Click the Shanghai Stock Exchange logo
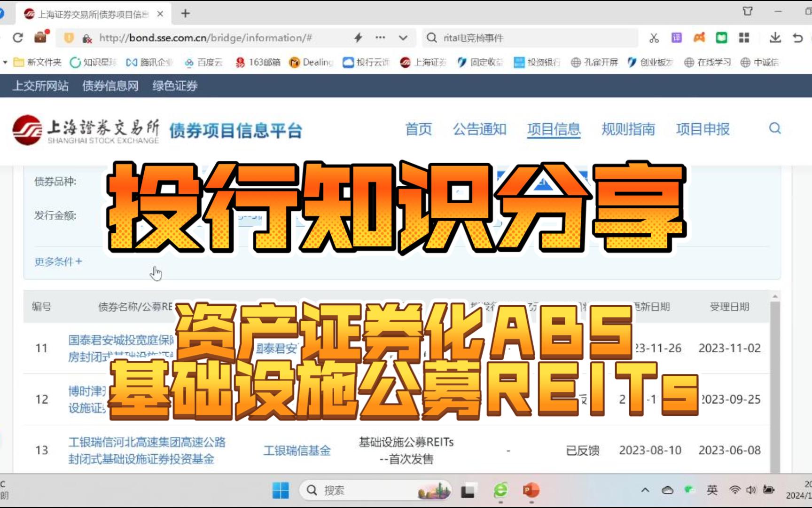812x508 pixels. click(86, 130)
